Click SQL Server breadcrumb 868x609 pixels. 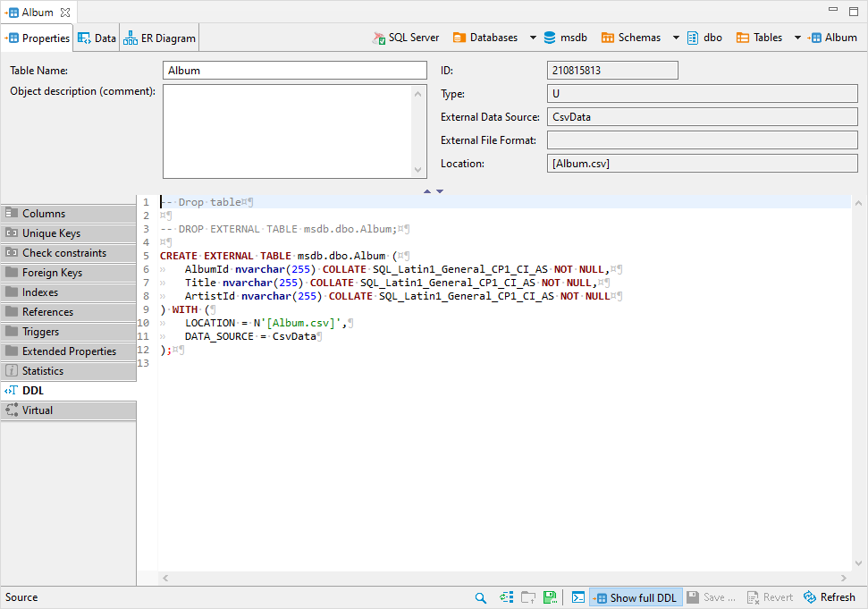(x=406, y=38)
